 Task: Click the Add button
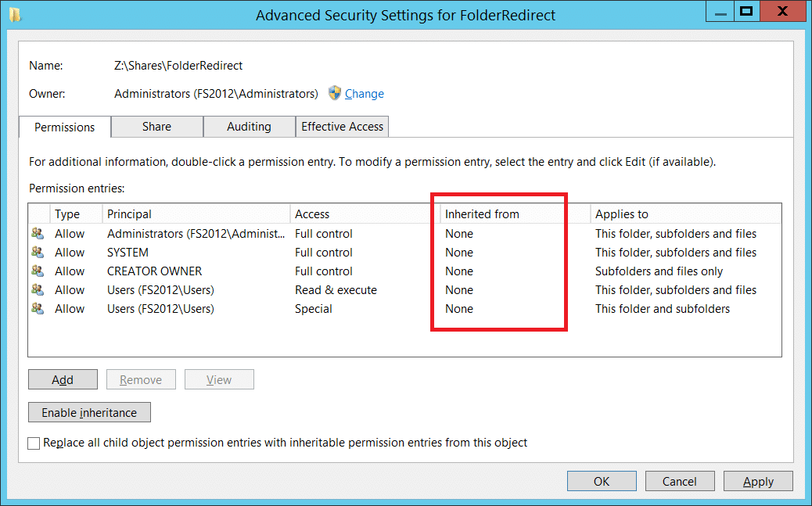(x=63, y=379)
